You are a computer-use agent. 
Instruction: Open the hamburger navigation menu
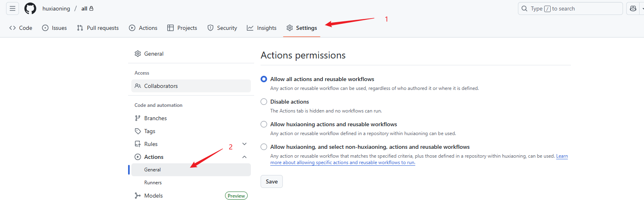[x=13, y=8]
